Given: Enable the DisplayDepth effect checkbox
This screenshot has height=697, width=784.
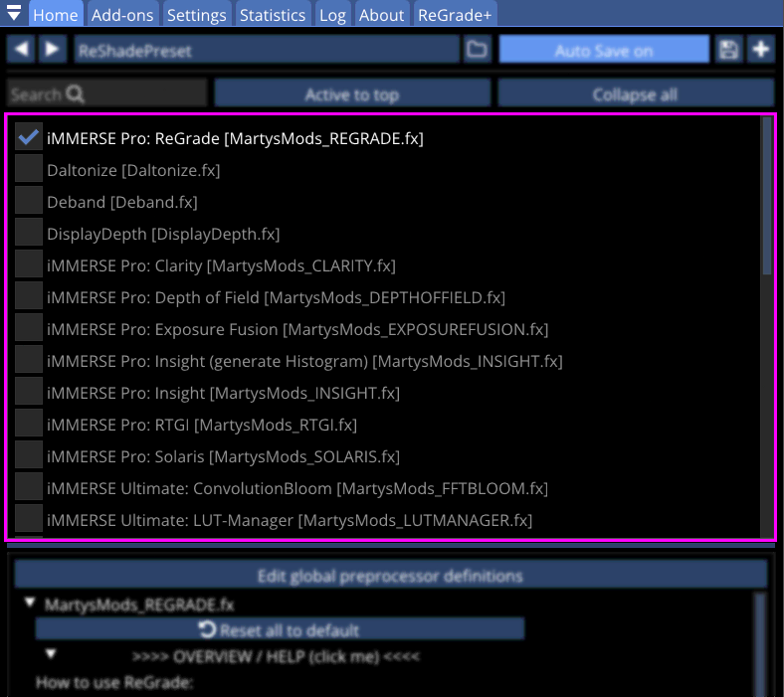Looking at the screenshot, I should pos(29,233).
